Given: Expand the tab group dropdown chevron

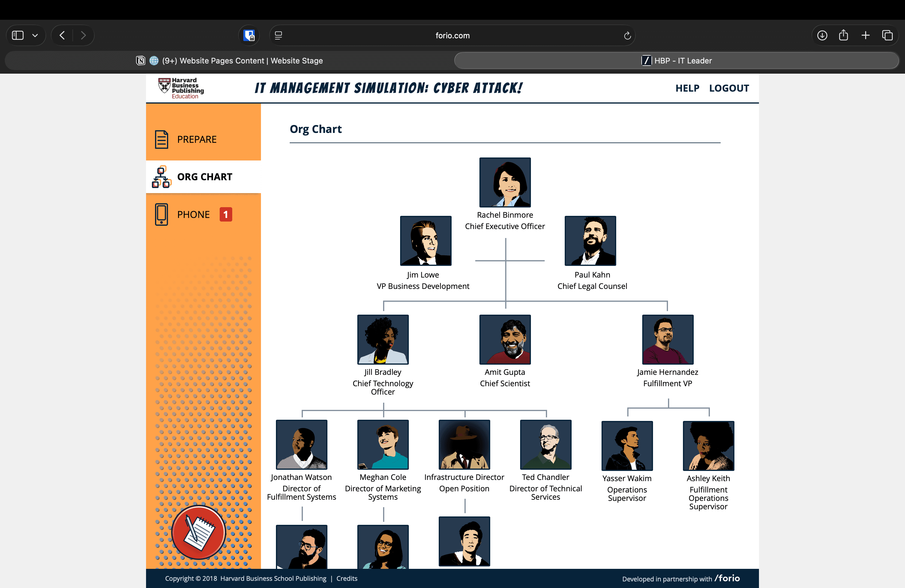Looking at the screenshot, I should tap(35, 35).
